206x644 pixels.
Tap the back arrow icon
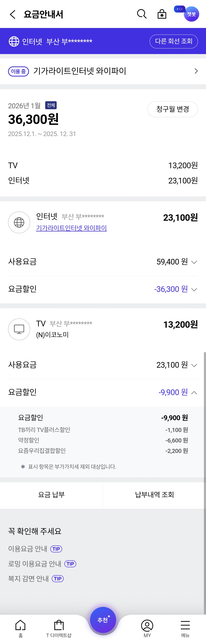(x=13, y=14)
